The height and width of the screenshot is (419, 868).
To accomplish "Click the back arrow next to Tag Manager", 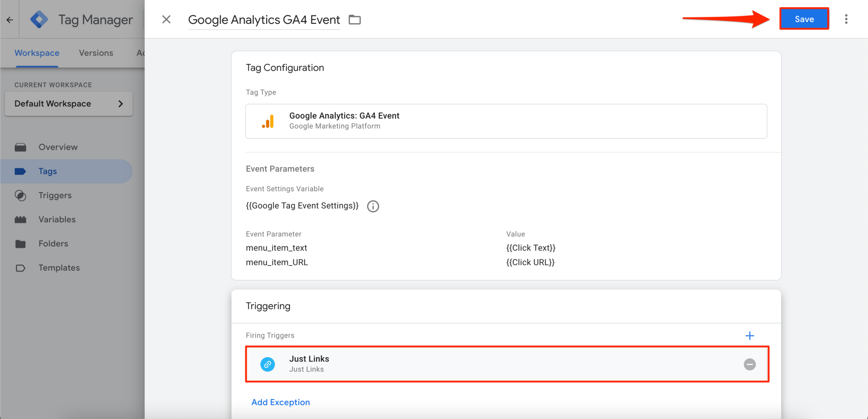I will 10,19.
